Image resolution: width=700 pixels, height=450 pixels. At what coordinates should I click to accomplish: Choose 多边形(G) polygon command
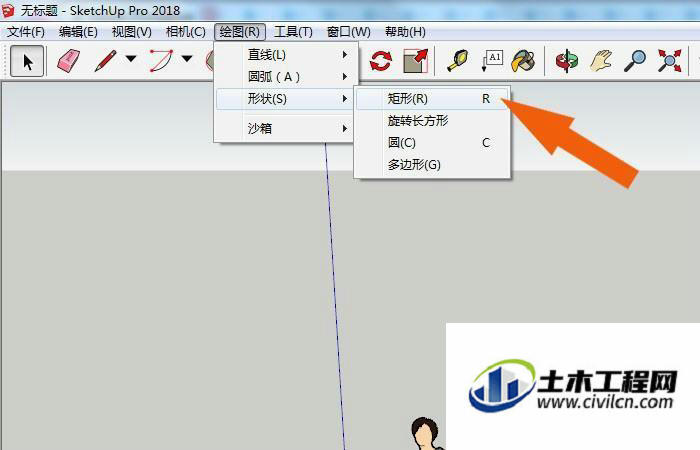[x=432, y=165]
